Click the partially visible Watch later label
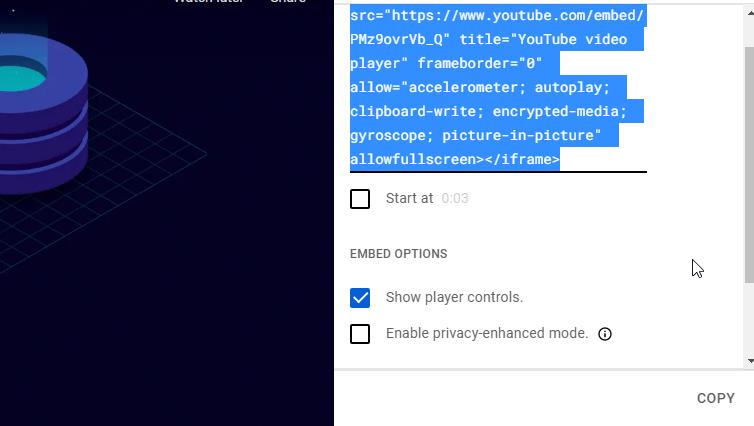Image resolution: width=754 pixels, height=426 pixels. pyautogui.click(x=209, y=1)
